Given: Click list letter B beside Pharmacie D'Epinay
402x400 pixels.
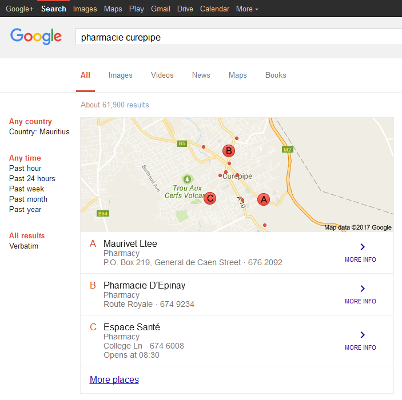Looking at the screenshot, I should point(93,286).
